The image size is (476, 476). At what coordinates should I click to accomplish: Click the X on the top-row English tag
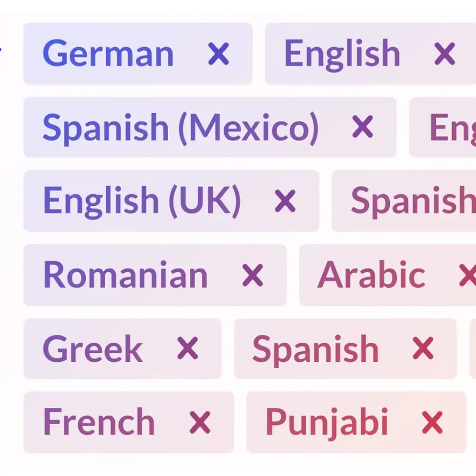point(444,54)
